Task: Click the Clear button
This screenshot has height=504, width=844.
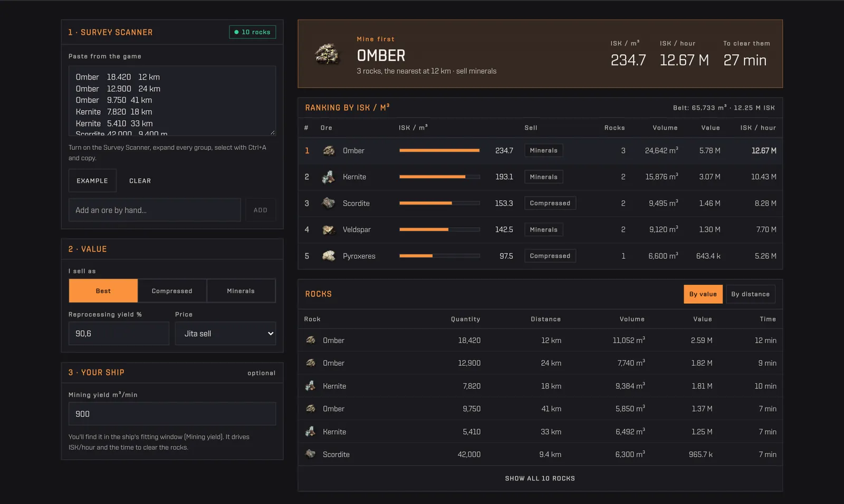Action: click(140, 181)
